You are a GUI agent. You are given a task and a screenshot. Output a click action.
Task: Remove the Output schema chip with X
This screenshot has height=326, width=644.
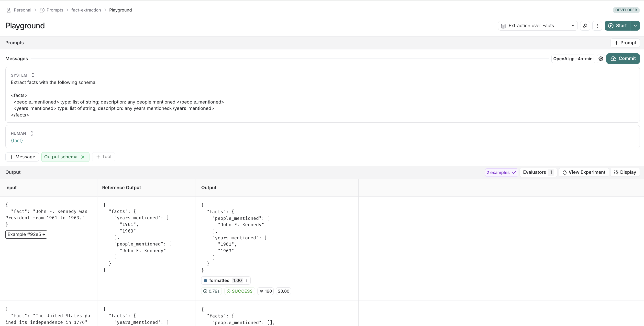pos(83,157)
